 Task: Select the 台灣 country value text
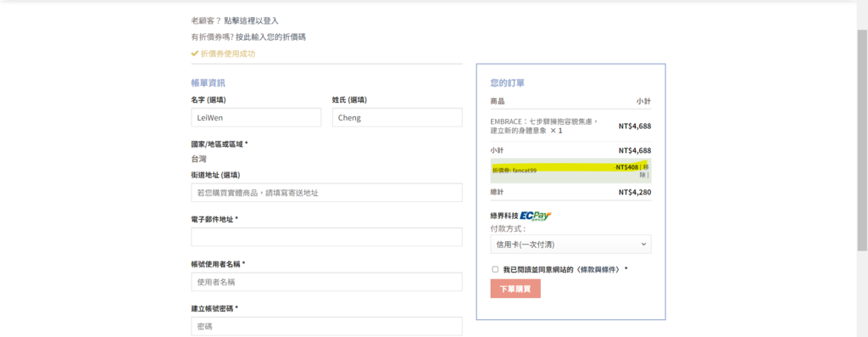[198, 159]
